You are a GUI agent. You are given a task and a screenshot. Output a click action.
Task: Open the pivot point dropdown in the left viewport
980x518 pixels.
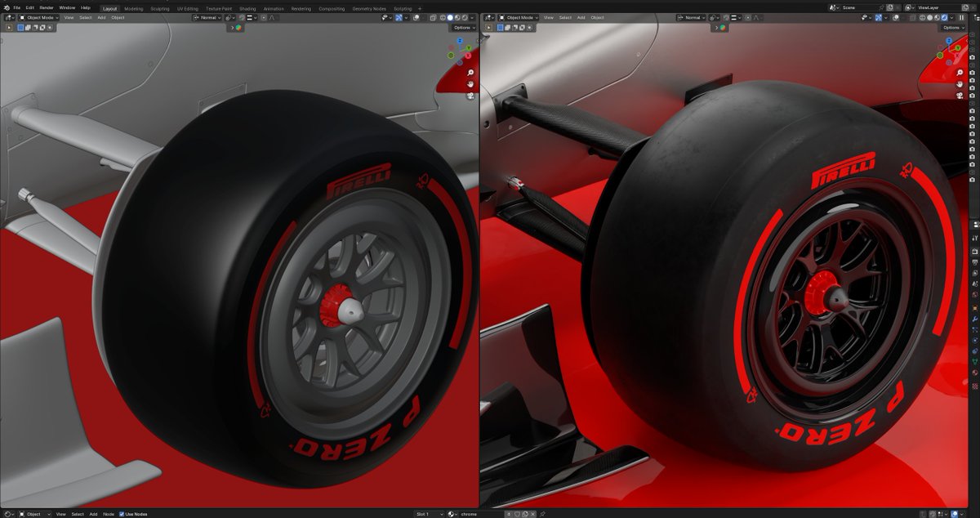[x=229, y=17]
